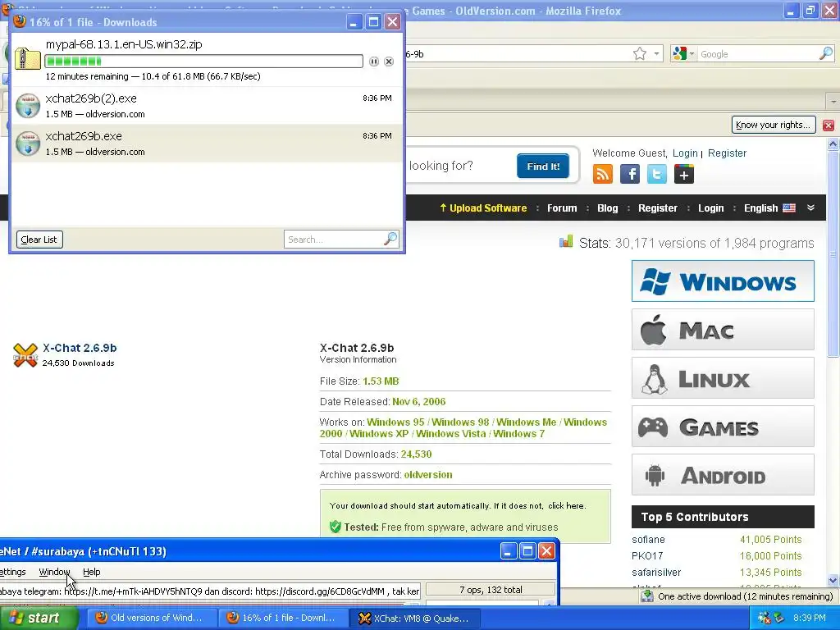Viewport: 840px width, 630px height.
Task: Open the Window menu in XChat
Action: click(x=54, y=572)
